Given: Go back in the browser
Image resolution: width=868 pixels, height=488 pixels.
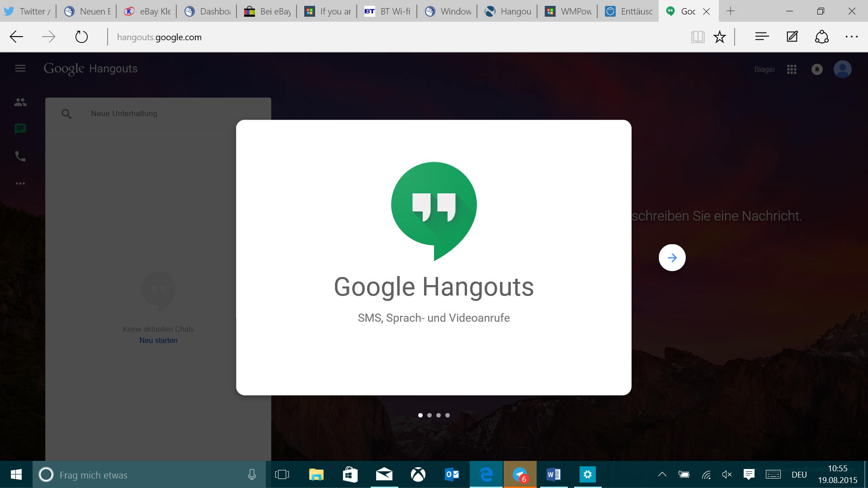Looking at the screenshot, I should click(x=16, y=37).
